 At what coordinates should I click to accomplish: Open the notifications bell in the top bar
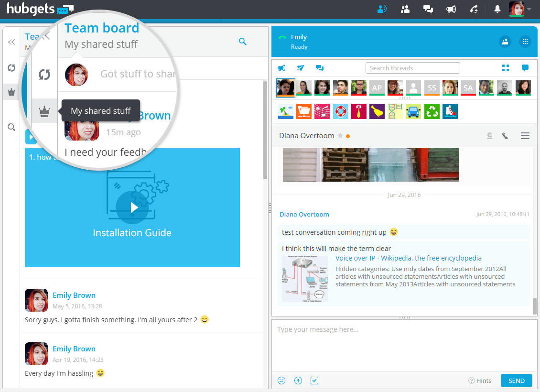[x=497, y=9]
